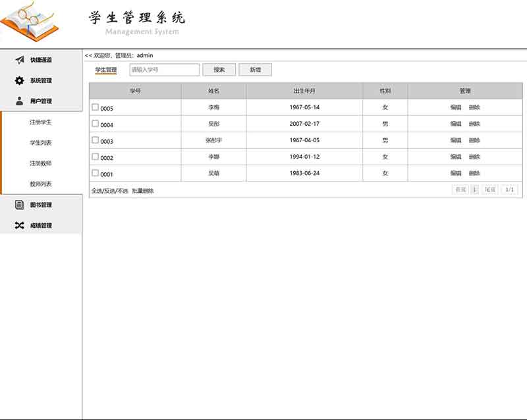Screen dimensions: 527x420
Task: Click 删除 for student 吴萌
Action: click(x=474, y=173)
